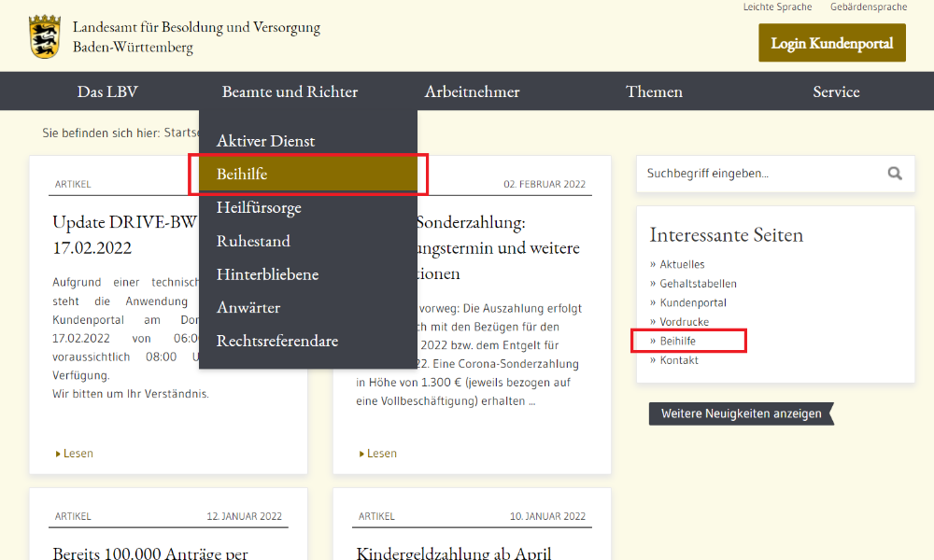Open the Service menu

(x=836, y=91)
